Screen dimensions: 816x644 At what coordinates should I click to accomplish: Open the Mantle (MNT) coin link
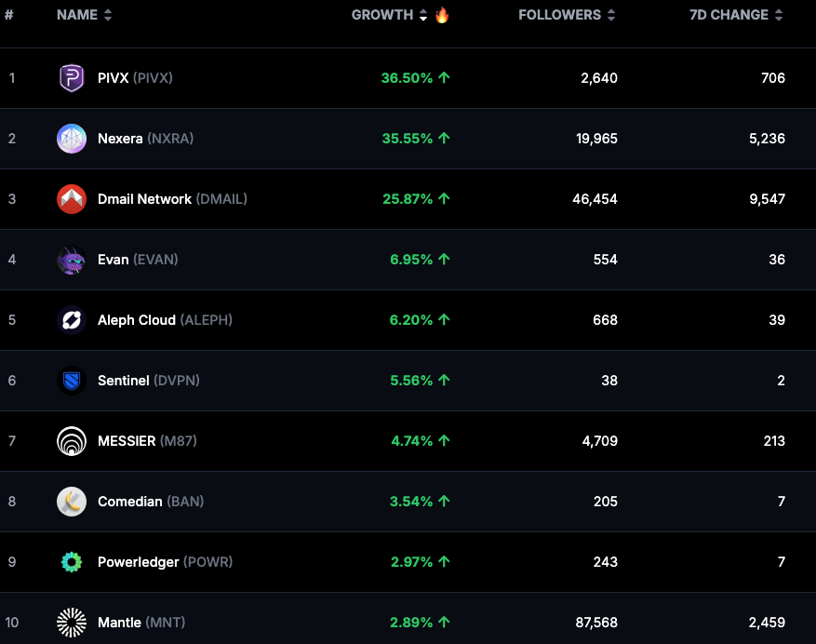(141, 623)
